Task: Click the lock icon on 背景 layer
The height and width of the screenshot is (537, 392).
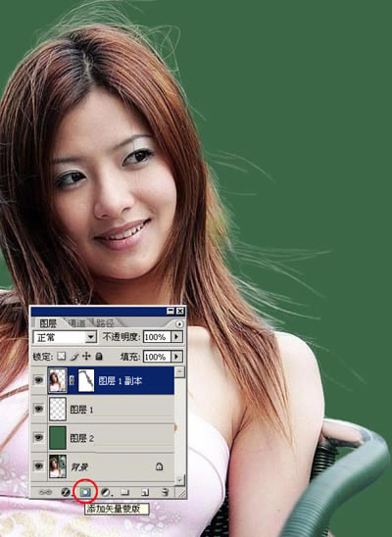Action: (159, 466)
